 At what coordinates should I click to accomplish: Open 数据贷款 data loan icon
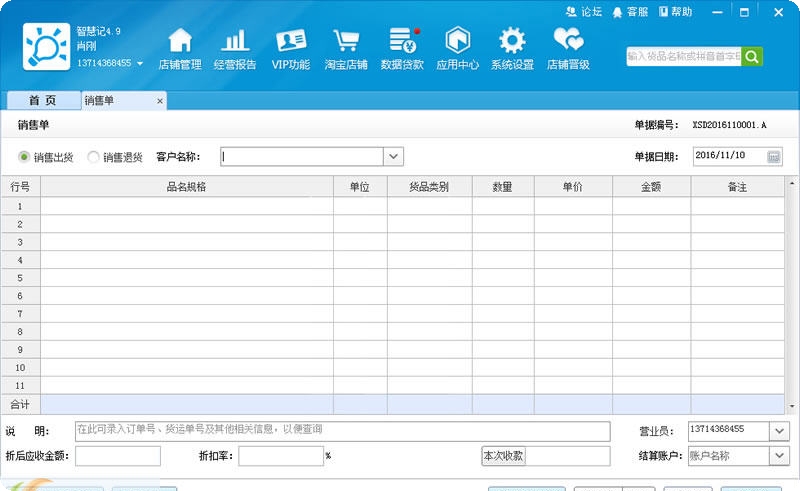coord(402,42)
